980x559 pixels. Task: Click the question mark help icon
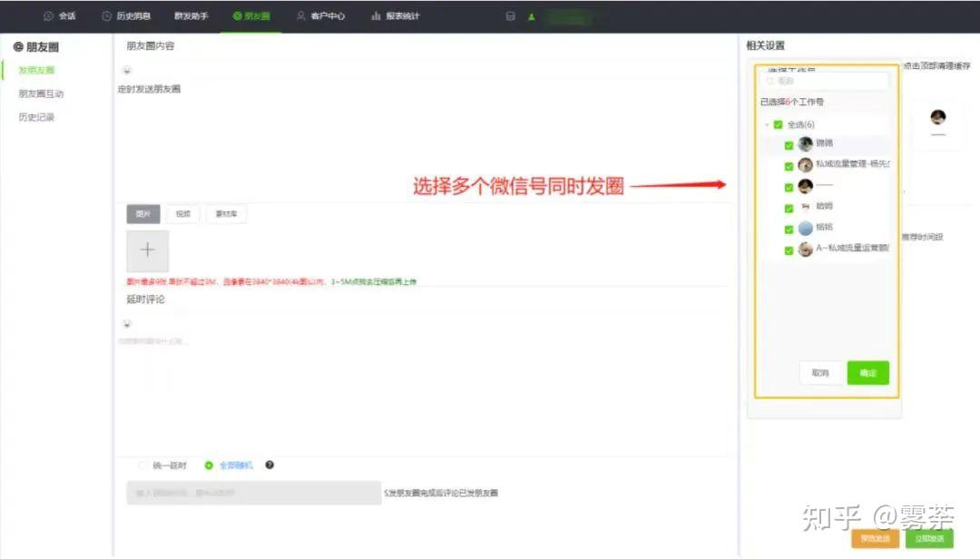coord(269,465)
